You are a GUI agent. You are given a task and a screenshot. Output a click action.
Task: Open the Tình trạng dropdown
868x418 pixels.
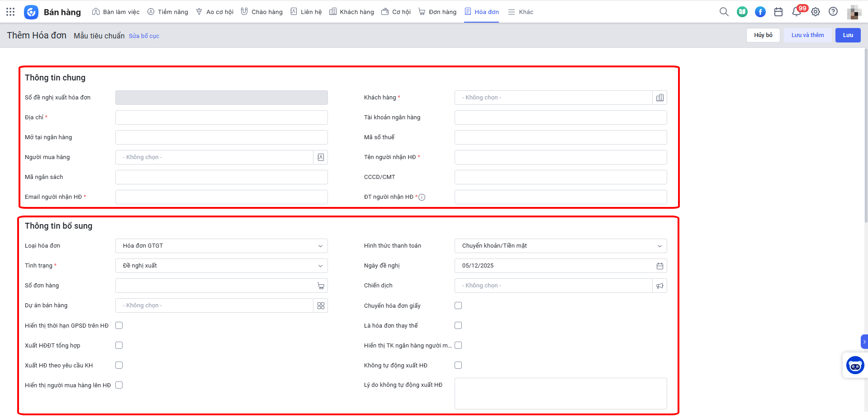pyautogui.click(x=221, y=266)
